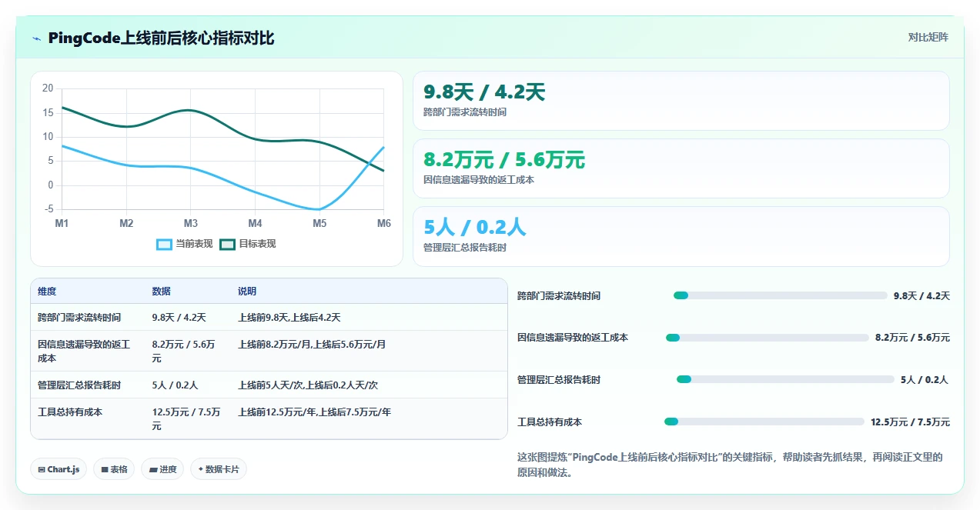Click table cell 管理层汇总报告耗时
Viewport: 980px width, 510px height.
click(79, 385)
